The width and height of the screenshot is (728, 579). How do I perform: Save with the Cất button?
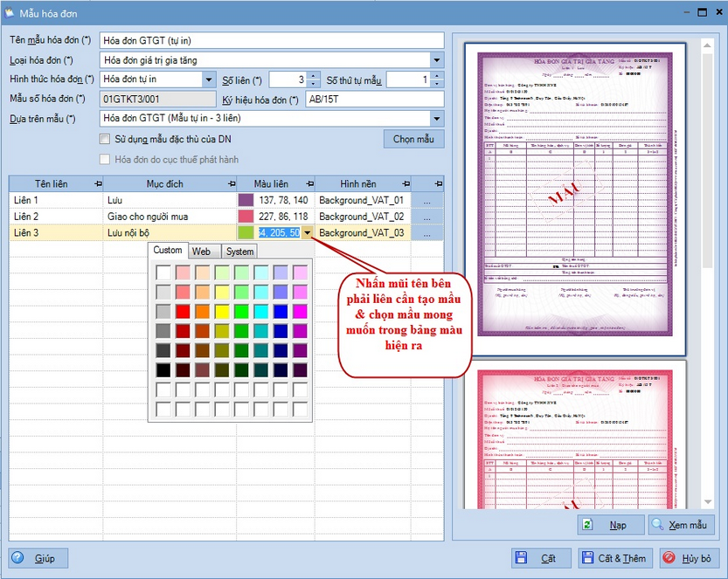coord(541,558)
